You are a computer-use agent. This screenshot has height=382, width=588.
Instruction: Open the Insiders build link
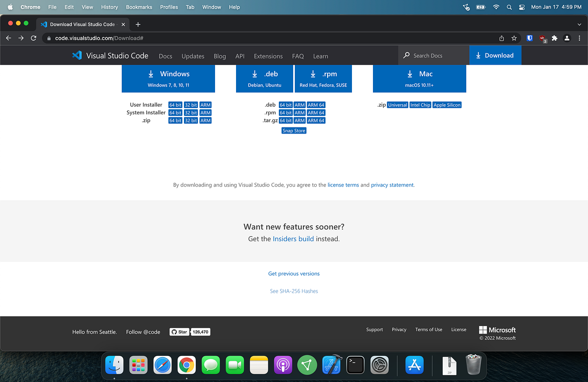click(293, 238)
